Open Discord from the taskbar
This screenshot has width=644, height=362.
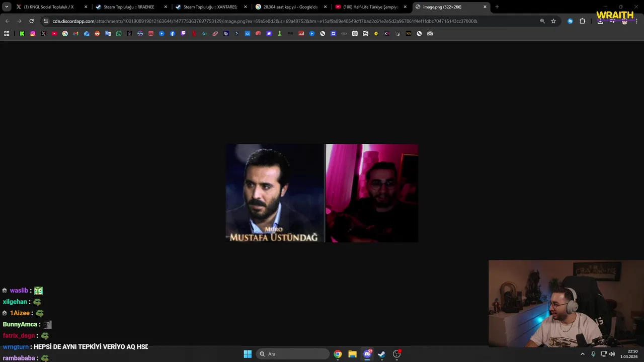367,354
